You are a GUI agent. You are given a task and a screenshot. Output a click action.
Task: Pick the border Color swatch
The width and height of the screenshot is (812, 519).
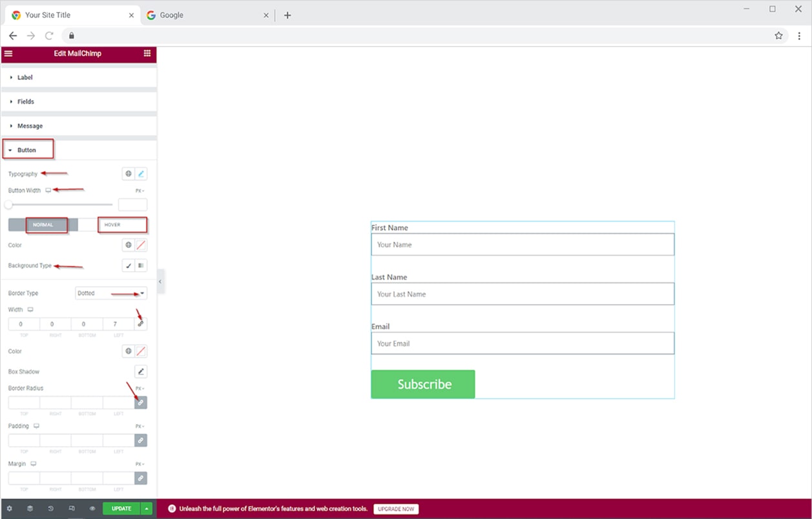(x=141, y=351)
